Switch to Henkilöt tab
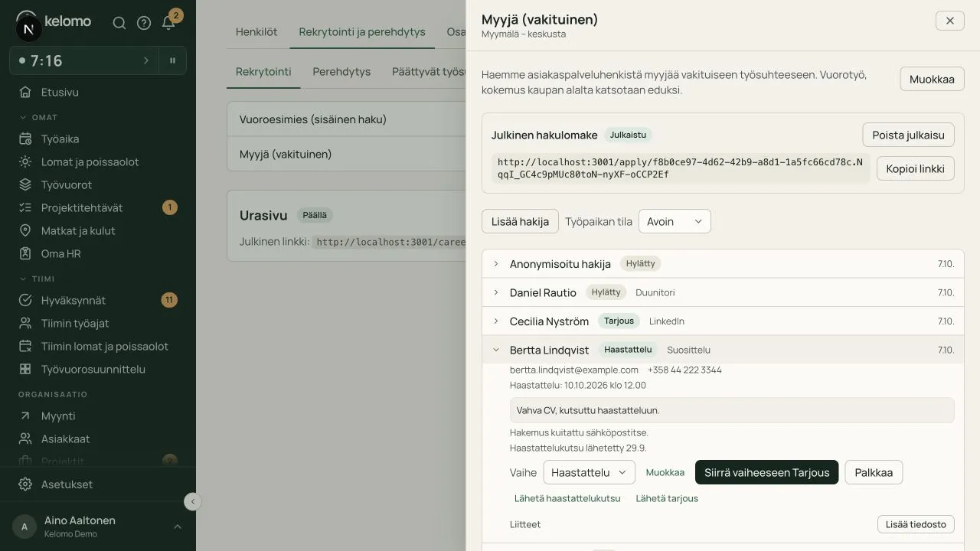Image resolution: width=980 pixels, height=551 pixels. tap(256, 32)
